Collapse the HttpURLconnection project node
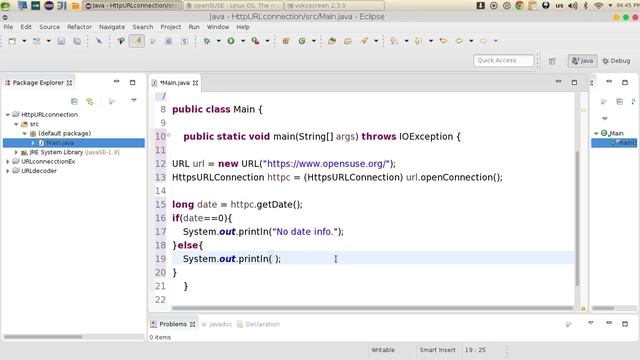The image size is (640, 360). click(8, 115)
